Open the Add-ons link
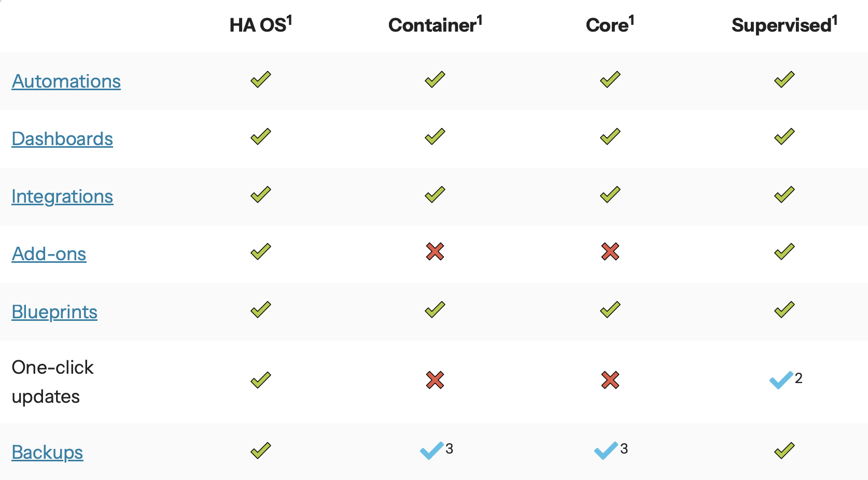This screenshot has height=480, width=868. pos(49,254)
